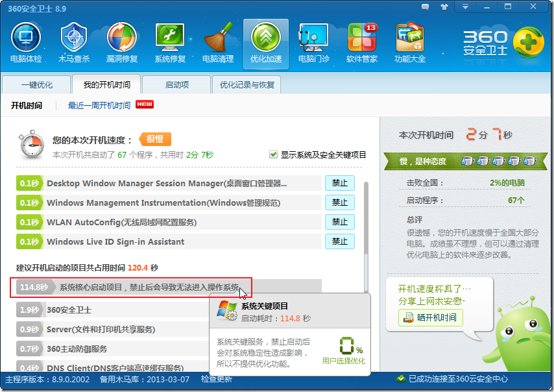Open 电脑门诊 clinic icon
The height and width of the screenshot is (392, 554).
pos(314,43)
